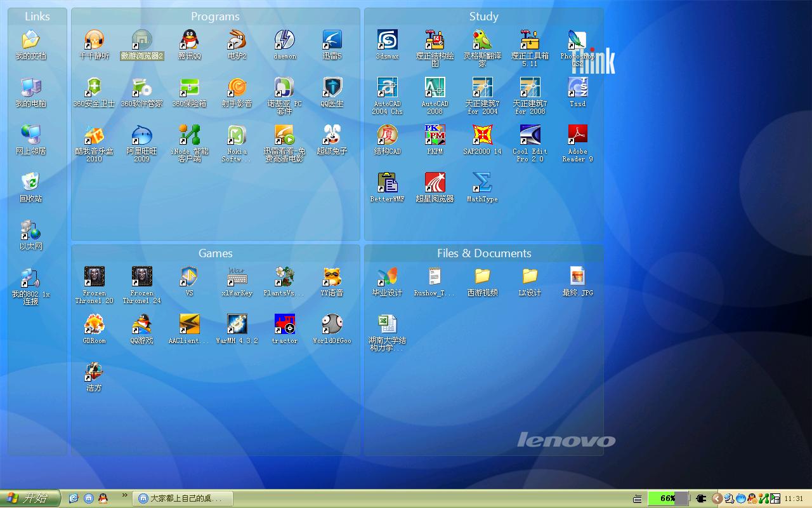Launch Cool Edit Pro 2.0 shortcut
The image size is (812, 508).
[530, 144]
